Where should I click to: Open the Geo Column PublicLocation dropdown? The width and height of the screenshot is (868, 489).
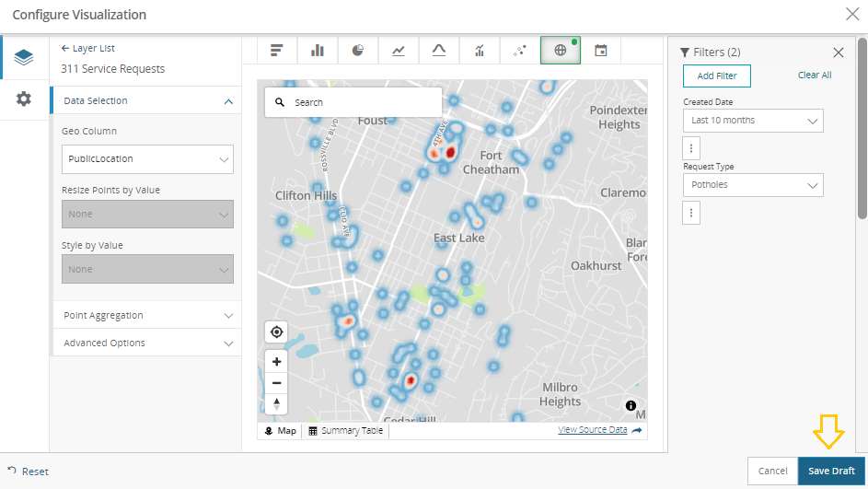147,159
